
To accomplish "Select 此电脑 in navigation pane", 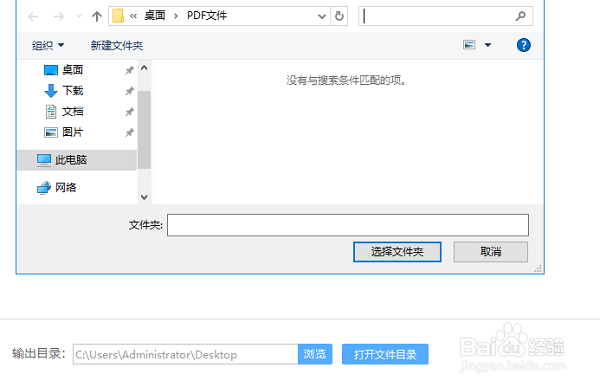I will click(x=77, y=160).
